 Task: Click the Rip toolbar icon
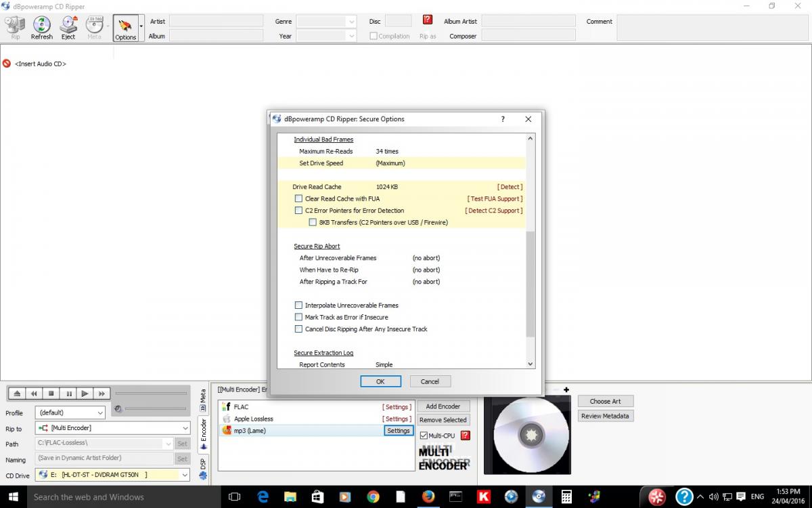point(15,27)
